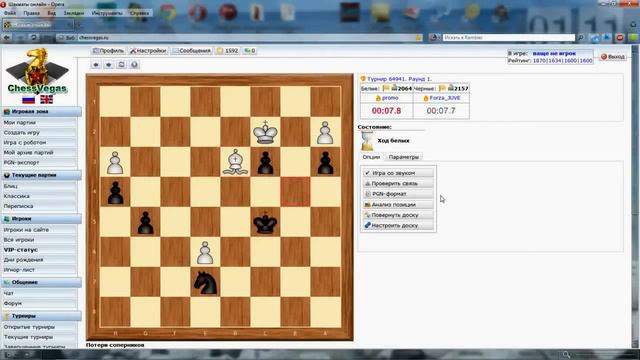Screen dimensions: 640x360
Task: Select the black king chess piece
Action: (265, 222)
